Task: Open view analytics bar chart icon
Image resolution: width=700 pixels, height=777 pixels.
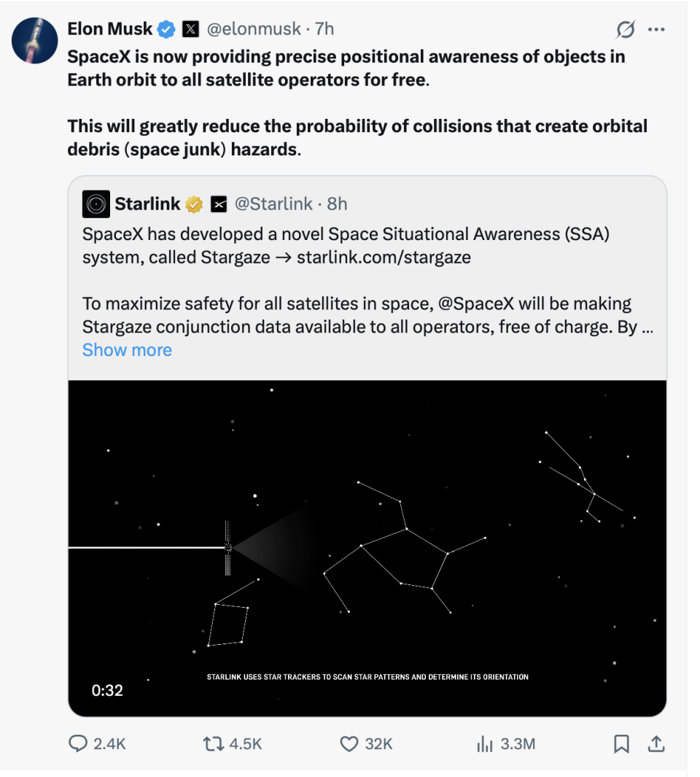Action: point(484,743)
